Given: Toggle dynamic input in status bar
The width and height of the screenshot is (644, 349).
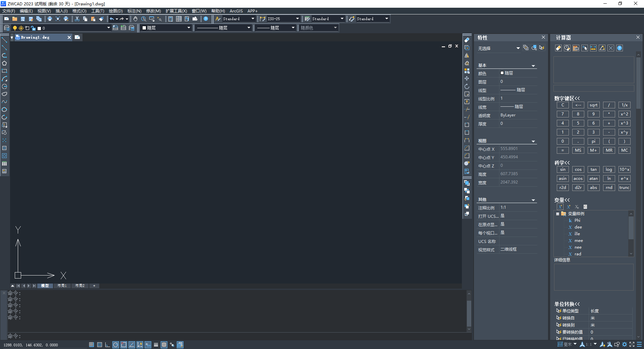Looking at the screenshot, I should tap(148, 345).
